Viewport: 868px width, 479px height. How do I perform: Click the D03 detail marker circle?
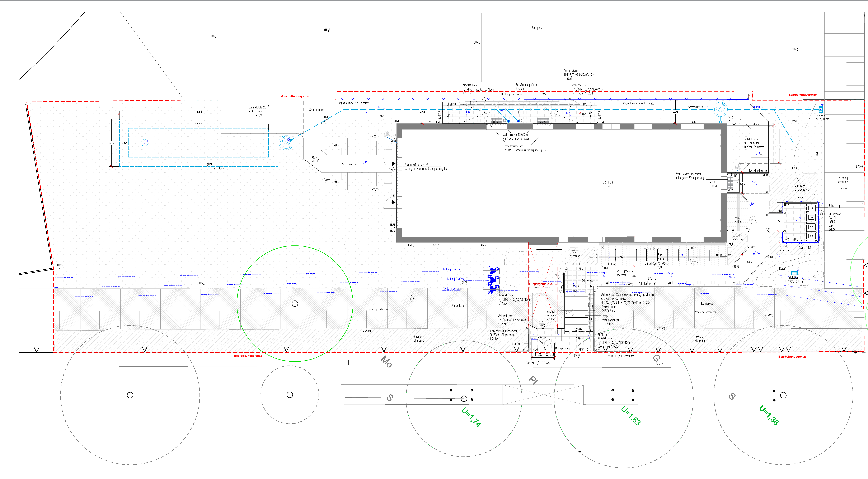coord(753,220)
